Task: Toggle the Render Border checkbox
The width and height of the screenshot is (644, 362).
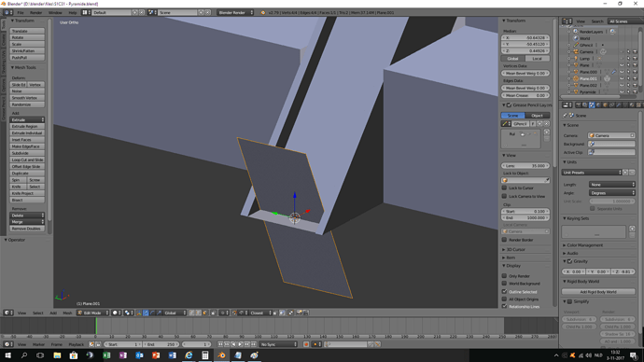Action: tap(504, 240)
